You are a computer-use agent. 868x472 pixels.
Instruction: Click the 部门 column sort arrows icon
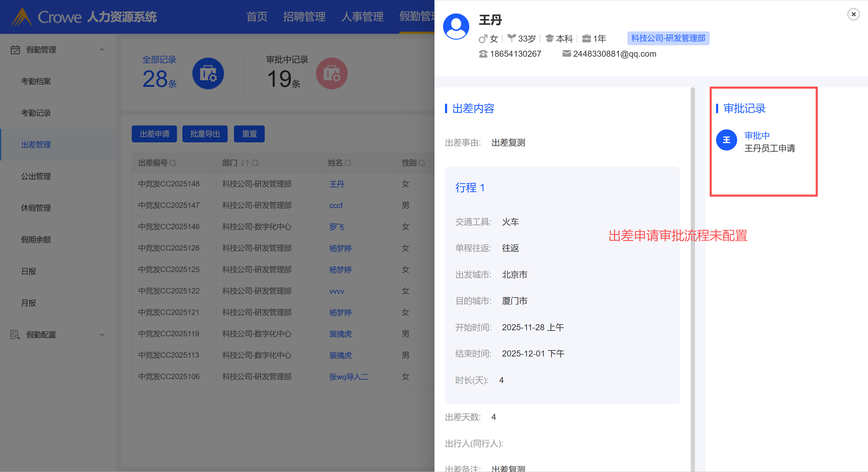click(245, 163)
